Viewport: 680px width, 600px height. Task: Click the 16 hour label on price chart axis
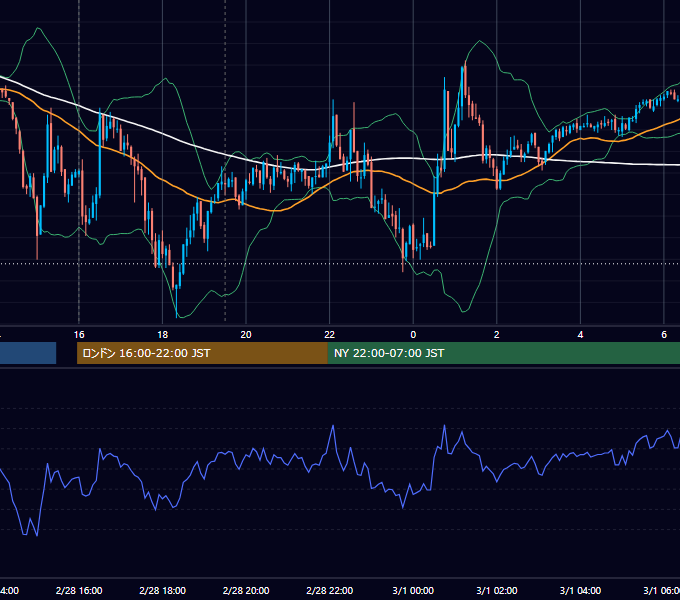pyautogui.click(x=79, y=334)
